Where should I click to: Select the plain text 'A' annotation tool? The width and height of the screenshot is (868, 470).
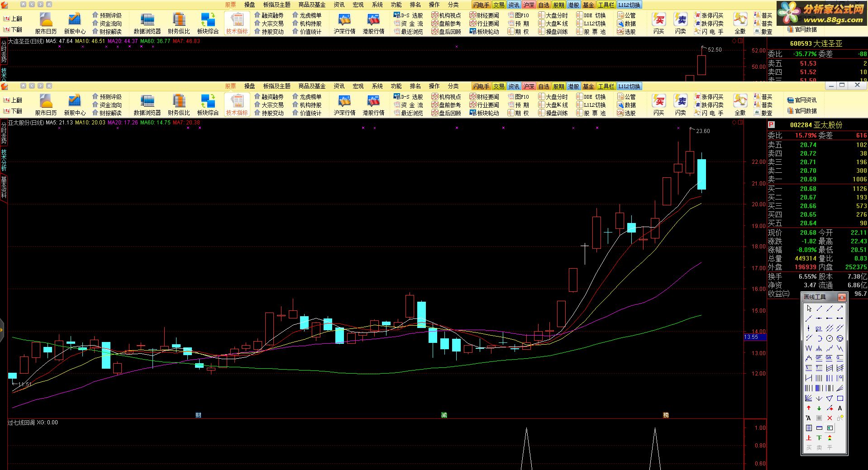point(840,408)
